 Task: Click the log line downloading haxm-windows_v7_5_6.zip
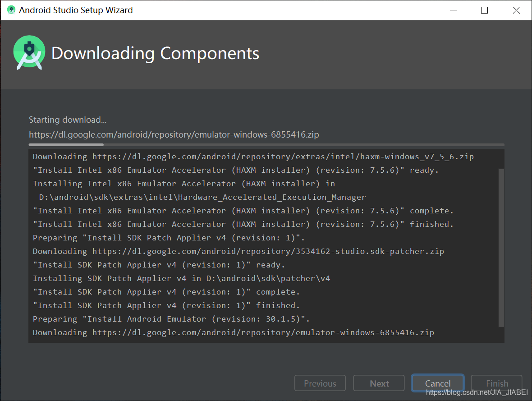tap(253, 157)
